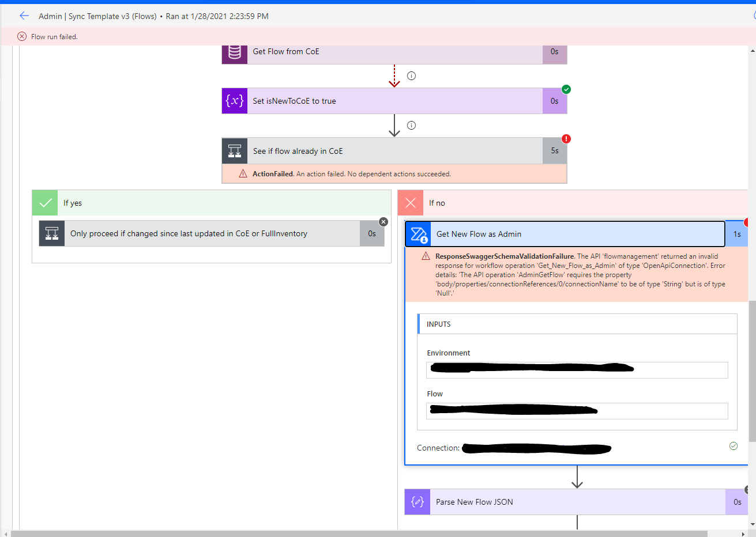Click the info icon above Set isNewToCoE
The width and height of the screenshot is (756, 537).
pyautogui.click(x=411, y=75)
